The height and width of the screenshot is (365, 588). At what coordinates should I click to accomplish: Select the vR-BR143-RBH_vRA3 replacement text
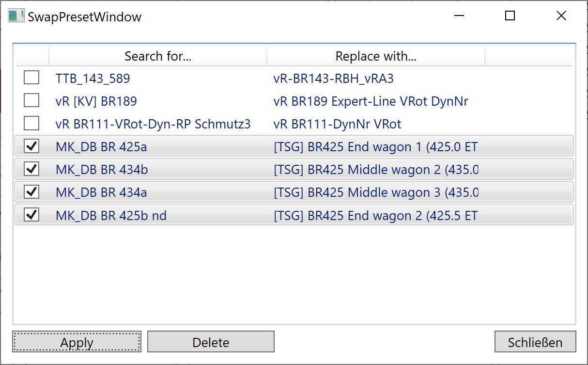(333, 78)
